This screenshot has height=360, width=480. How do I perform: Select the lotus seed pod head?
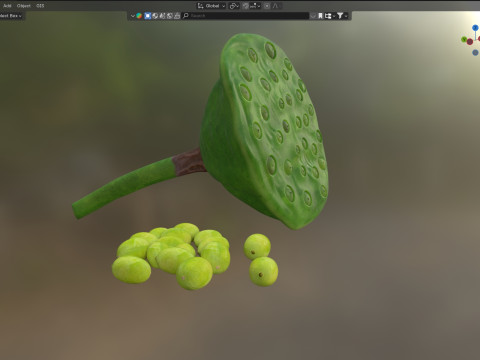click(265, 132)
